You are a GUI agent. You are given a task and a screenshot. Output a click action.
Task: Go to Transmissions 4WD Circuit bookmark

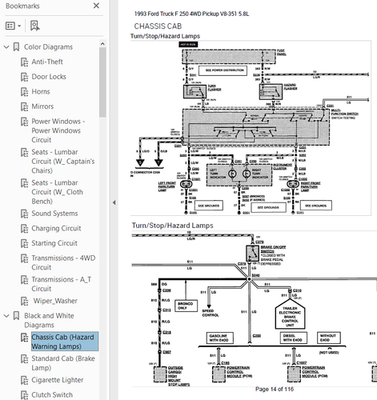pyautogui.click(x=63, y=263)
